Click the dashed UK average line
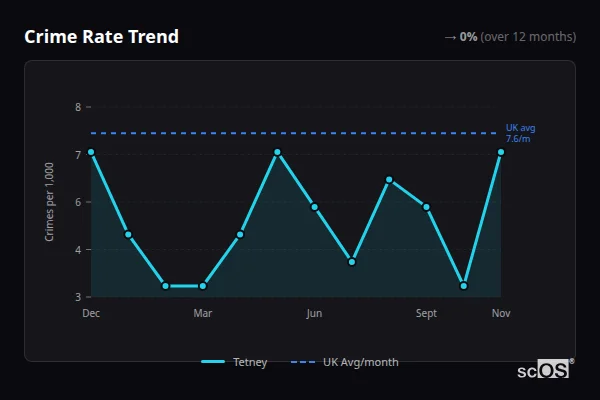The height and width of the screenshot is (400, 600). [x=293, y=133]
